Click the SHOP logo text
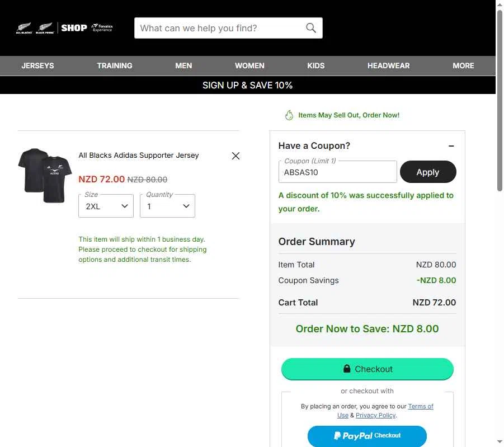 (x=74, y=28)
